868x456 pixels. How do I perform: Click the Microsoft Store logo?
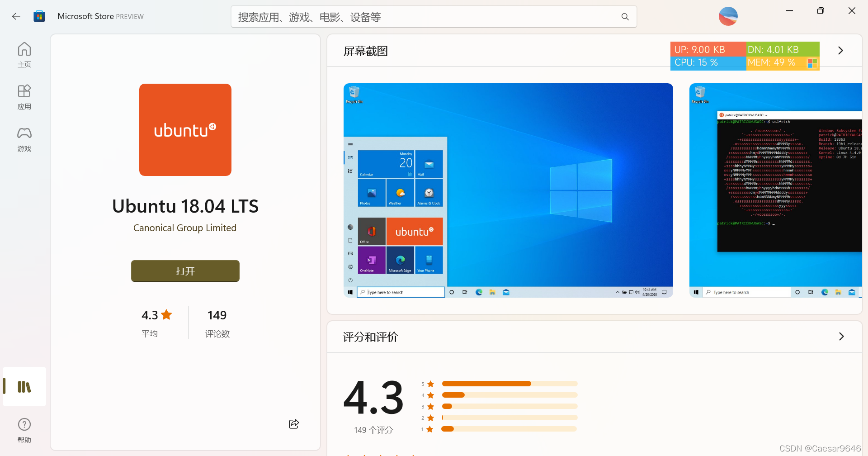click(40, 16)
